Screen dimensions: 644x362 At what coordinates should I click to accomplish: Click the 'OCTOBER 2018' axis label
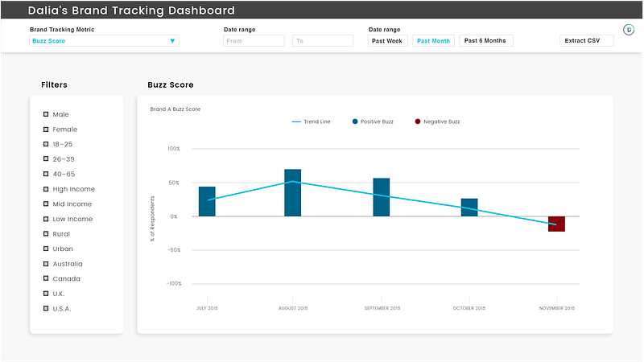tap(469, 308)
